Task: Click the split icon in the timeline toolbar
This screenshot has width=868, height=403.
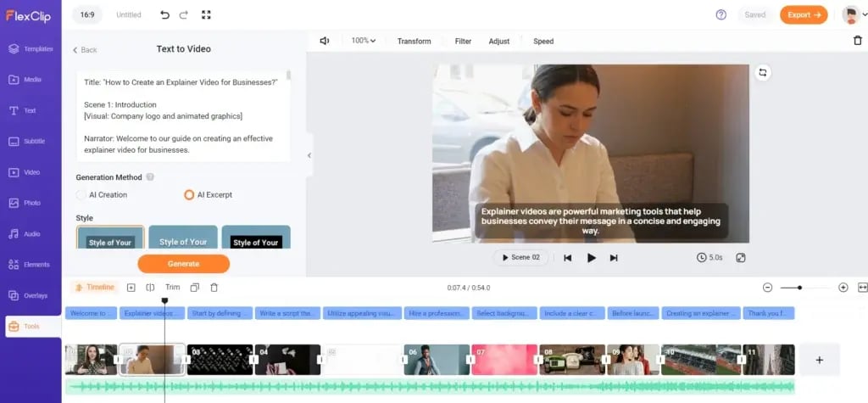Action: (150, 288)
